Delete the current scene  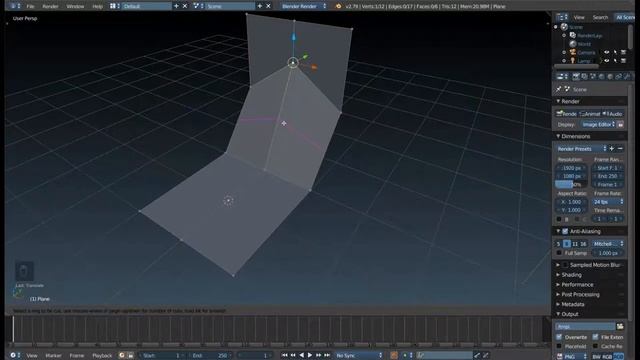268,6
